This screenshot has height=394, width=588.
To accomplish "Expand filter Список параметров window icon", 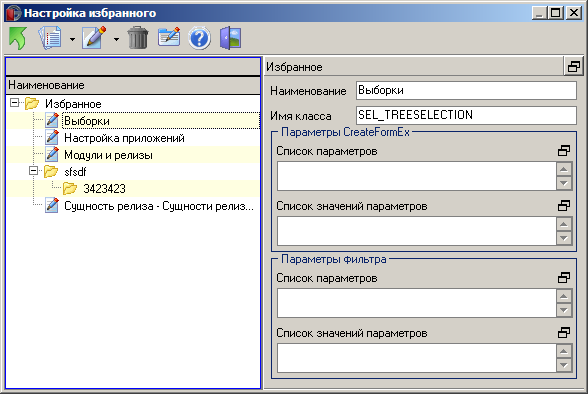I will point(564,278).
